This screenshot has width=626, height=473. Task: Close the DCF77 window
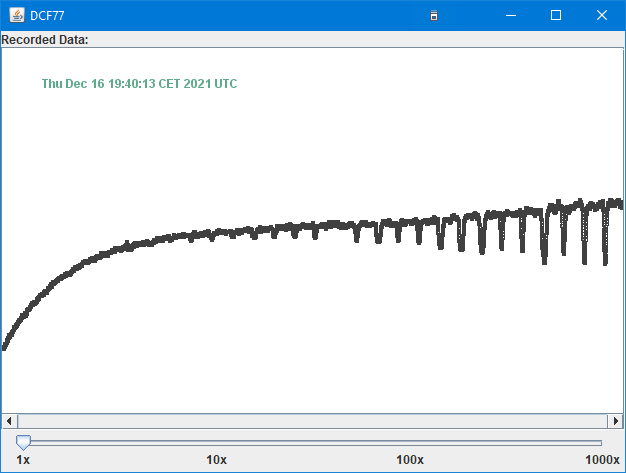(602, 15)
